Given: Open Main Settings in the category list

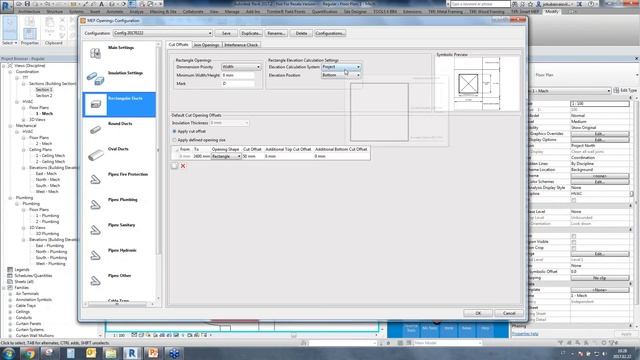Looking at the screenshot, I should (120, 48).
